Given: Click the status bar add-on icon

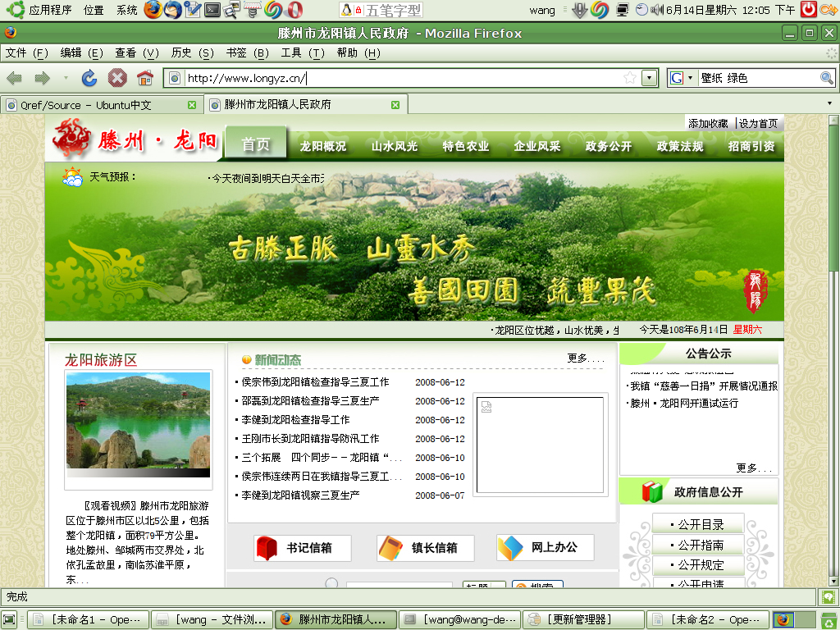Looking at the screenshot, I should [828, 597].
